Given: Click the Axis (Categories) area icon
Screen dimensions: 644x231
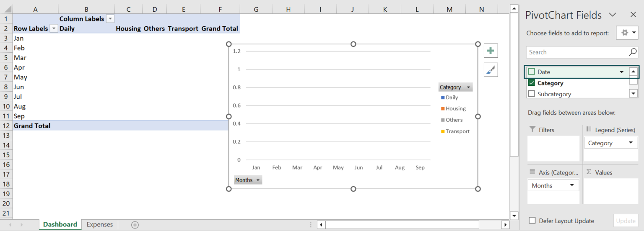Looking at the screenshot, I should pos(532,172).
